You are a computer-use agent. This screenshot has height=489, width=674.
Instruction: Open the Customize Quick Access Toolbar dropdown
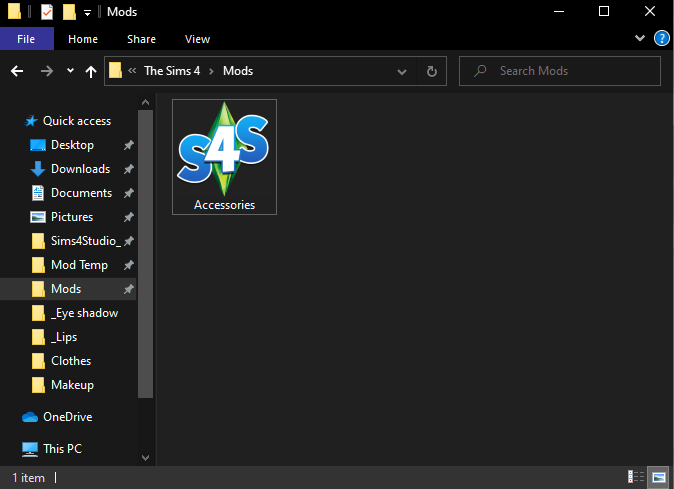(87, 12)
